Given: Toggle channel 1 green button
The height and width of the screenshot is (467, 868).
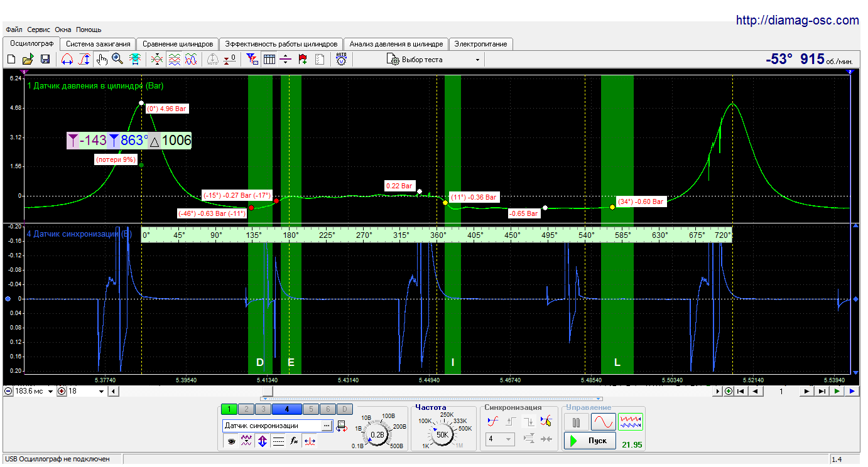Looking at the screenshot, I should tap(229, 409).
